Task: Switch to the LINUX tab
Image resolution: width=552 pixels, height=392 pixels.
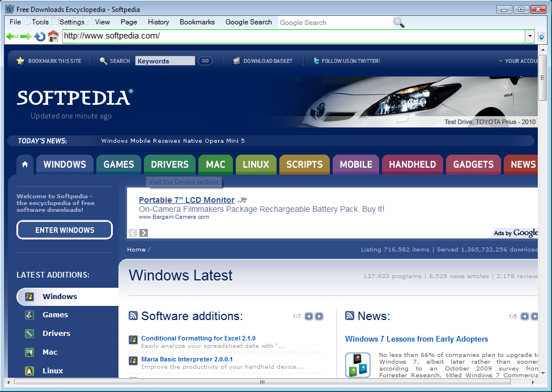Action: tap(256, 164)
